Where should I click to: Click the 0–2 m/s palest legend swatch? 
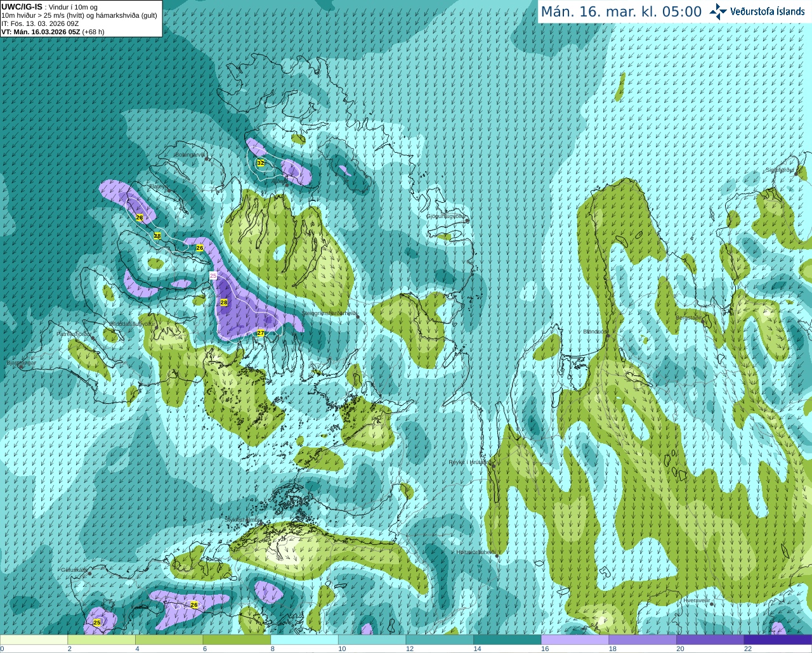point(34,640)
